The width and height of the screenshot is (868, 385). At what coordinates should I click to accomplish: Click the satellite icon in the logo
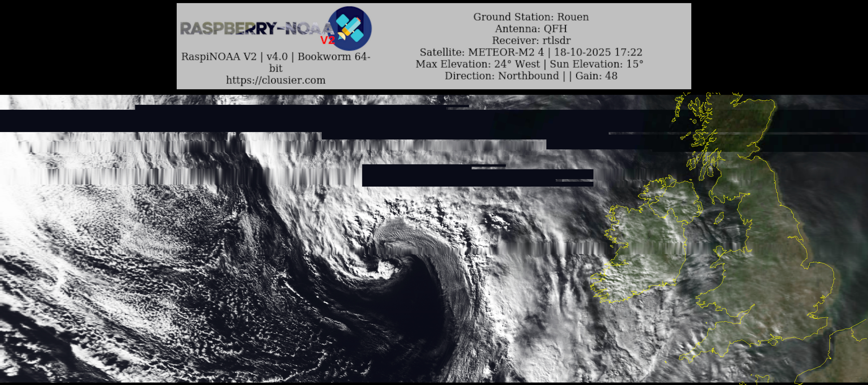(x=350, y=28)
